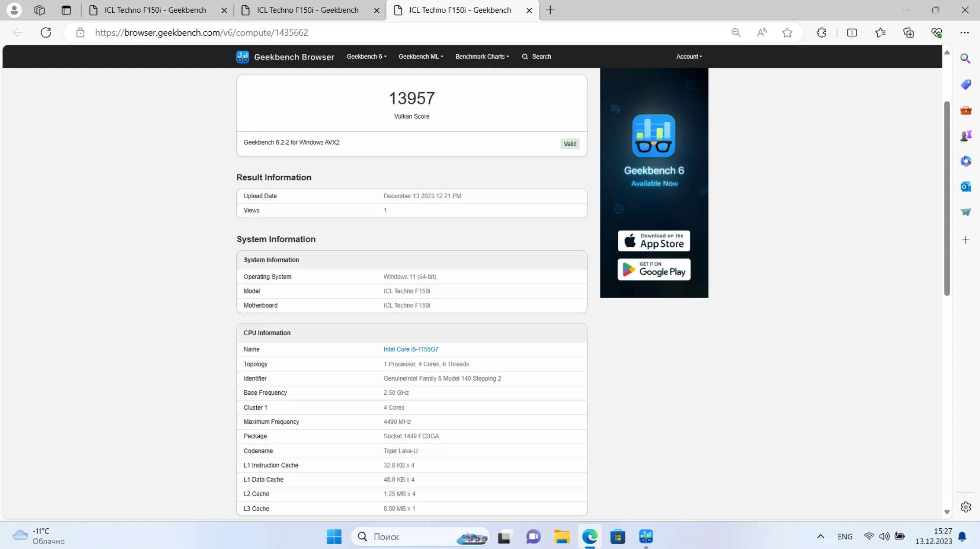Open the zoom magnifier in the address bar
This screenshot has width=980, height=549.
tap(736, 33)
